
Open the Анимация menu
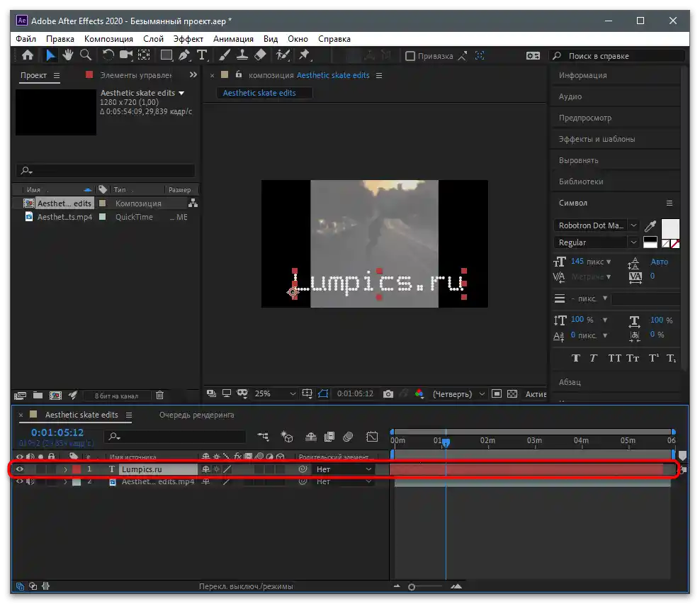click(x=233, y=39)
